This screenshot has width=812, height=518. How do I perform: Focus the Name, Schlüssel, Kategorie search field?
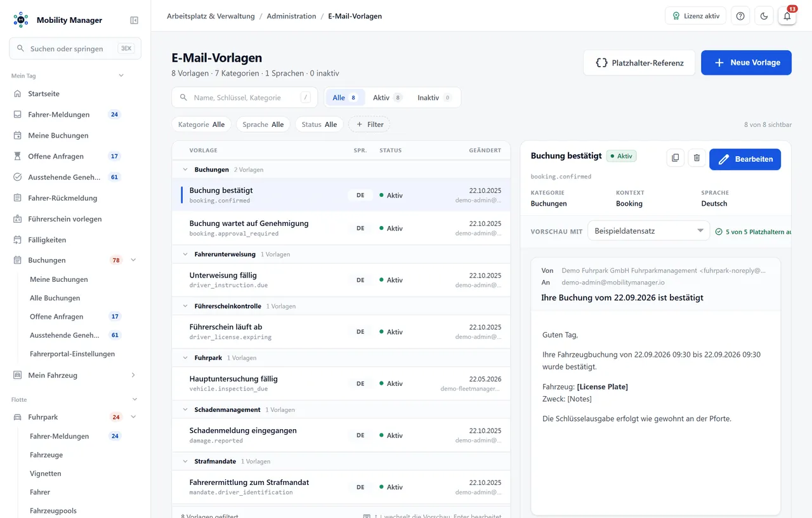tap(244, 98)
